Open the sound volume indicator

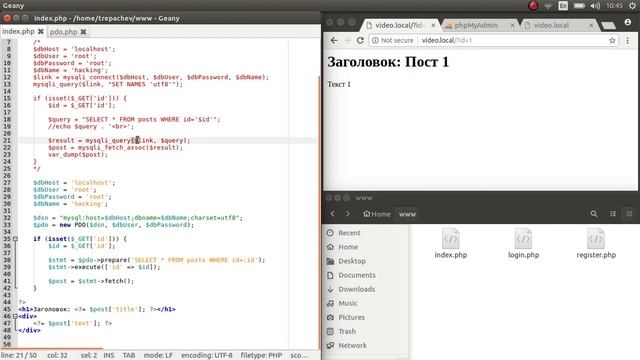[x=595, y=6]
